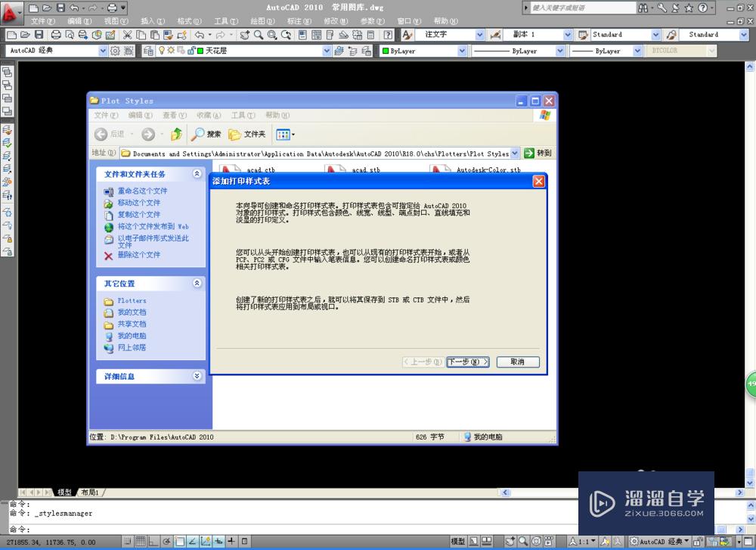Open the Properties palette icon

(303, 35)
